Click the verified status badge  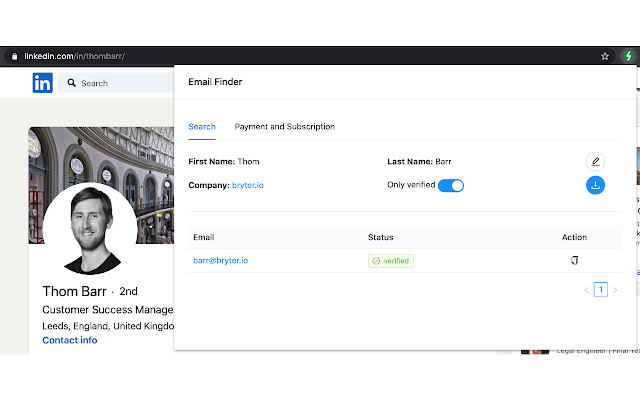click(391, 261)
